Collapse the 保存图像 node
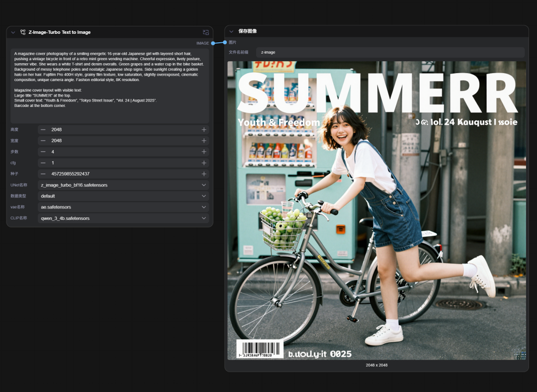 (x=232, y=31)
